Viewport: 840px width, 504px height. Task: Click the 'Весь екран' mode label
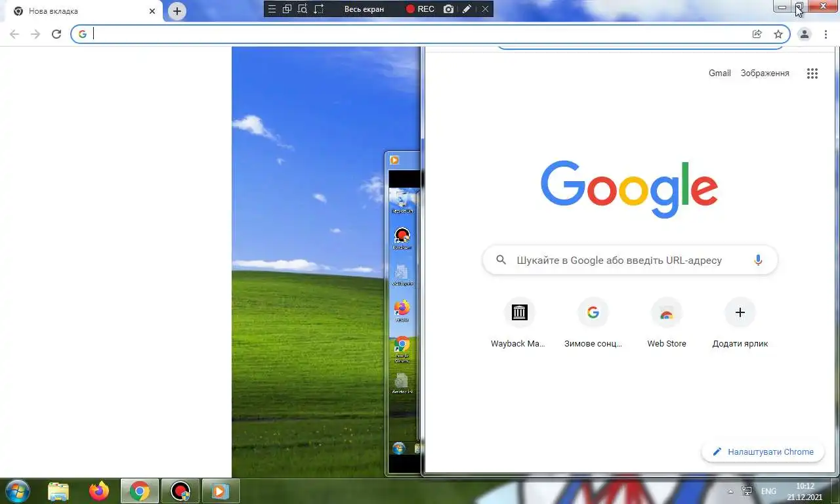point(364,9)
